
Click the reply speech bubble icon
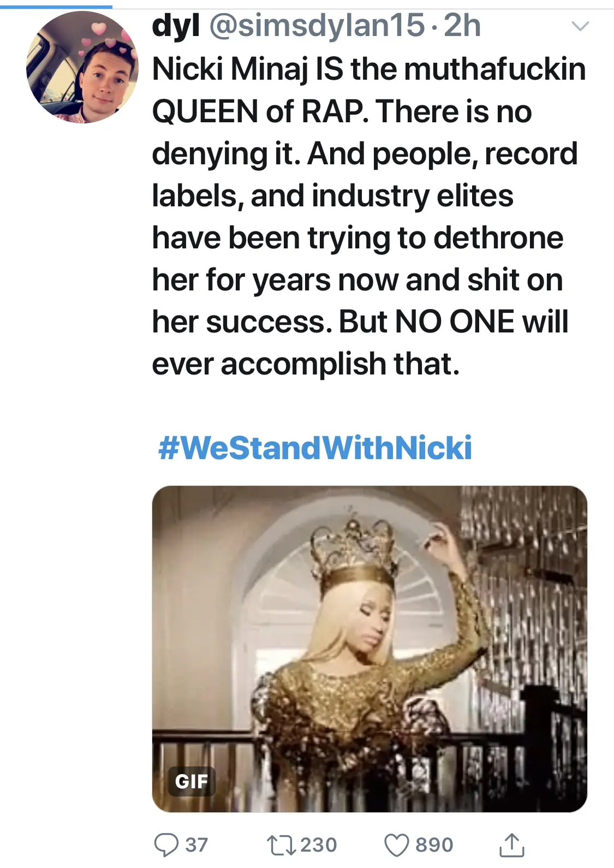pyautogui.click(x=166, y=845)
